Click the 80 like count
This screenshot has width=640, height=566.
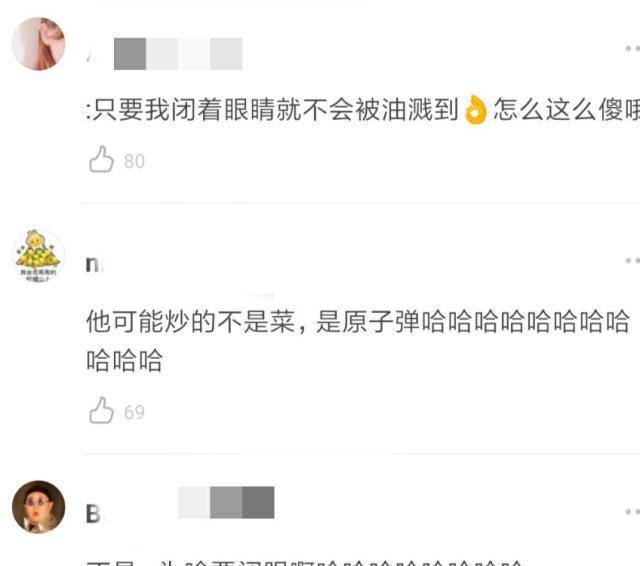(x=134, y=161)
